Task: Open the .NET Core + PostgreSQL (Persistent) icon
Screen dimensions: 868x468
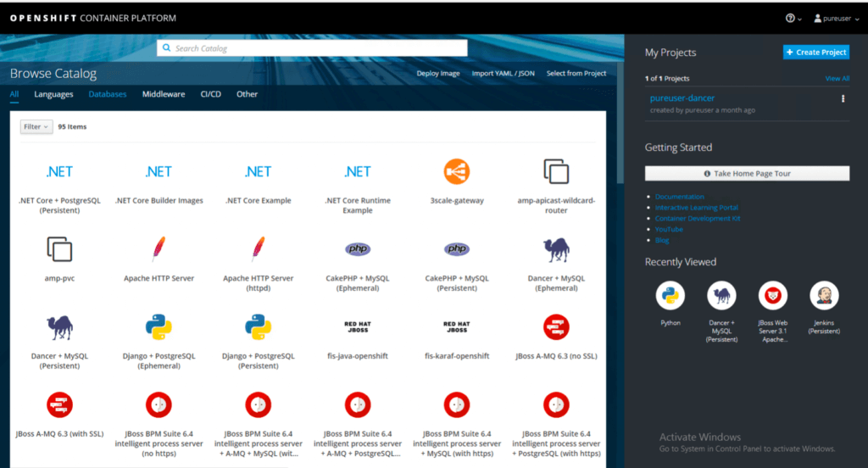Action: tap(59, 172)
